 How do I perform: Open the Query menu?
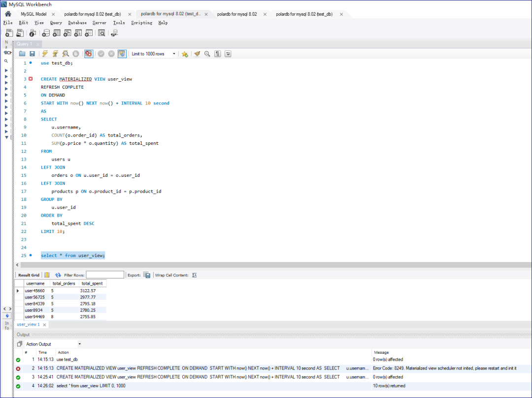[56, 23]
